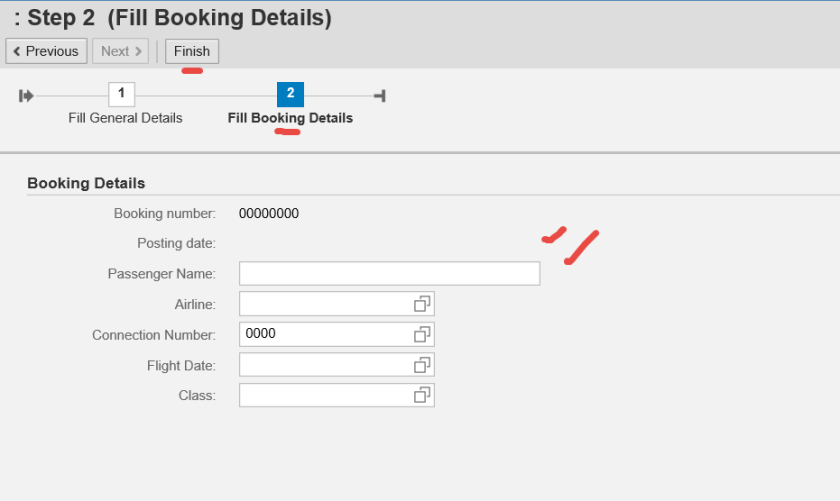Image resolution: width=840 pixels, height=501 pixels.
Task: Open value help icon for Connection Number
Action: point(422,334)
